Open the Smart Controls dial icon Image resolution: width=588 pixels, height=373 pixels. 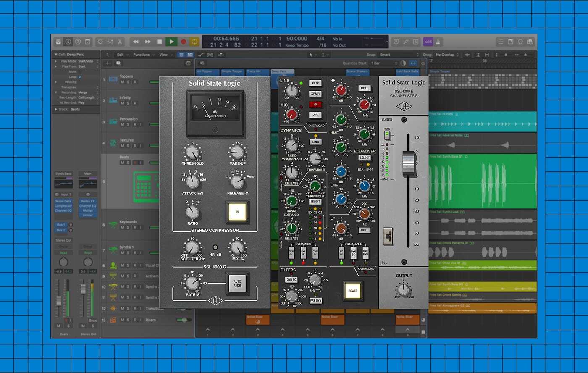[x=100, y=42]
